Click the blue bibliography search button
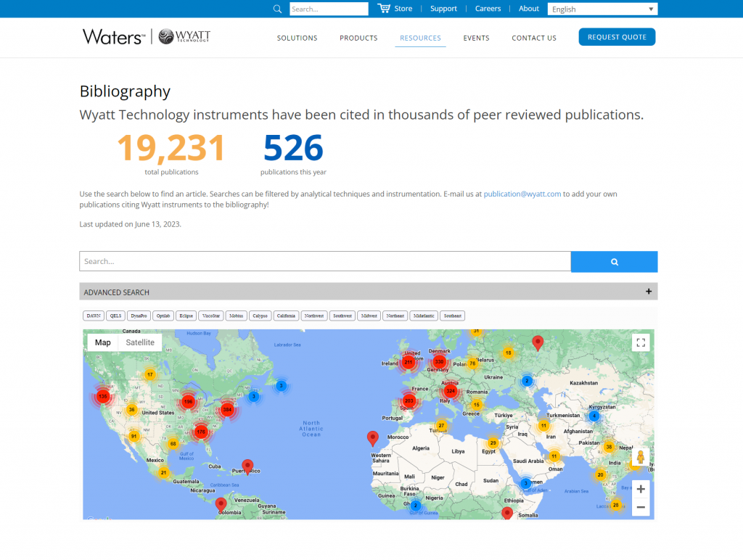This screenshot has height=560, width=743. [614, 262]
